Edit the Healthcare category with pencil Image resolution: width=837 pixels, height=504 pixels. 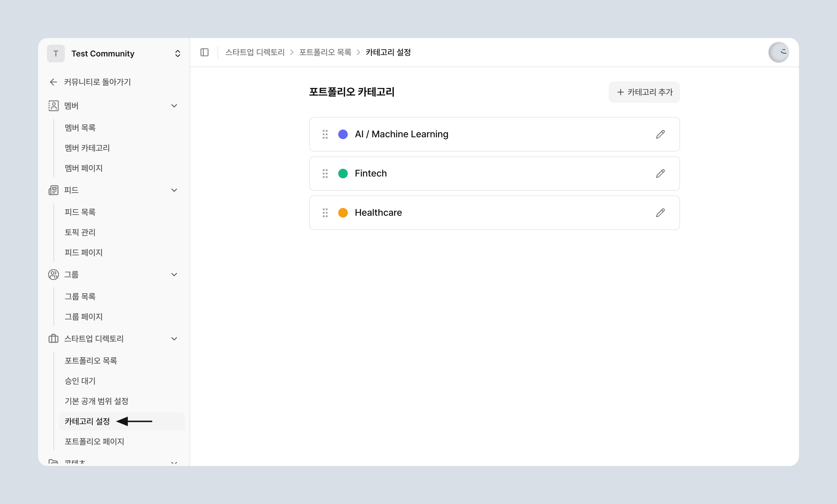click(x=660, y=212)
